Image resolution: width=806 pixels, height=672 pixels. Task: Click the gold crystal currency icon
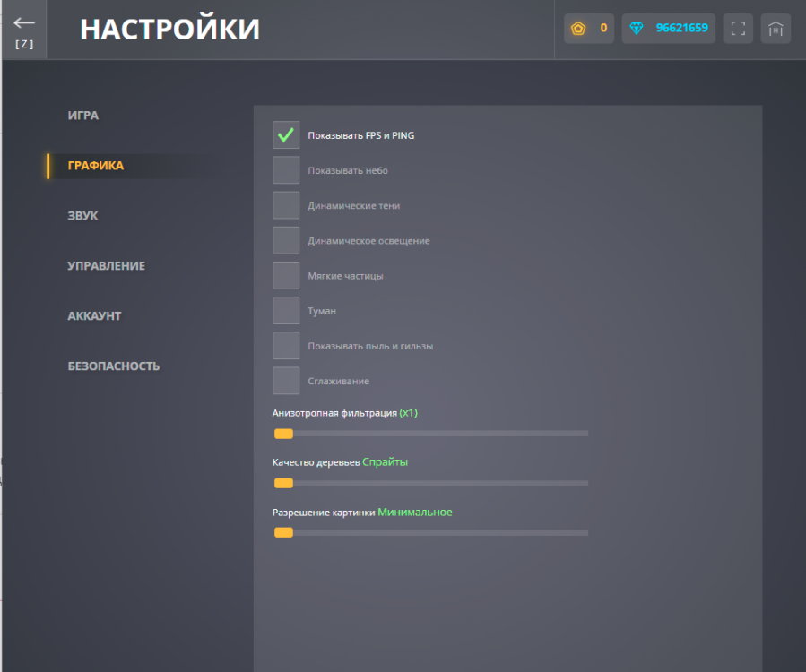pyautogui.click(x=578, y=29)
